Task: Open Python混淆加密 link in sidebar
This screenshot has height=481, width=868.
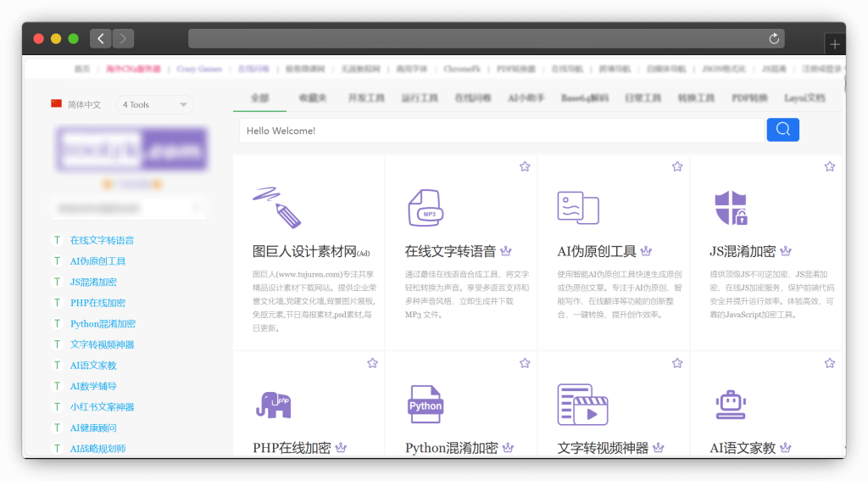Action: (103, 323)
